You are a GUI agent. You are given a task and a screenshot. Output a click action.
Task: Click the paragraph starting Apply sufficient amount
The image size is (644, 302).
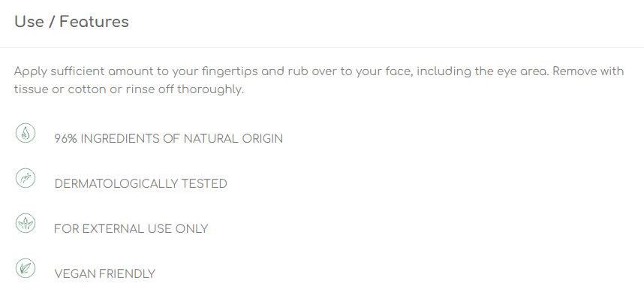[319, 80]
